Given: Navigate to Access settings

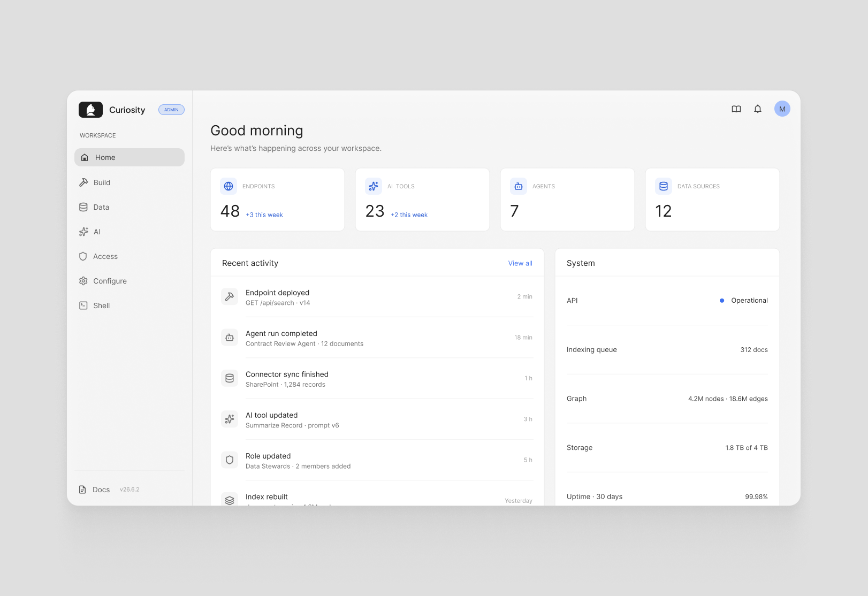Looking at the screenshot, I should [x=130, y=256].
